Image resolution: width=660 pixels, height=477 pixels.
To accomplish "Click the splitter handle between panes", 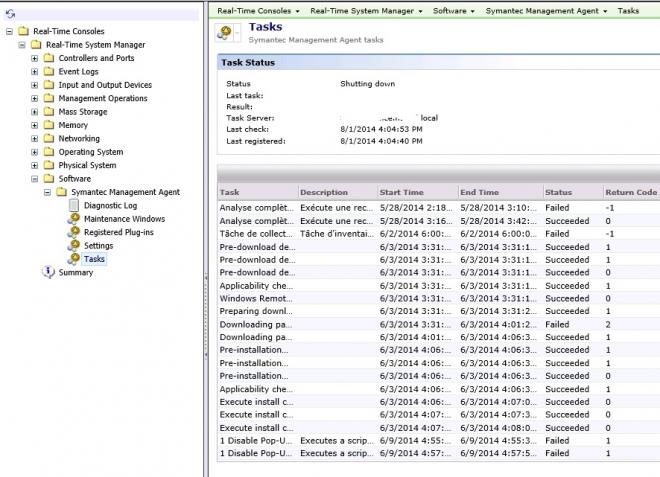I will click(206, 316).
